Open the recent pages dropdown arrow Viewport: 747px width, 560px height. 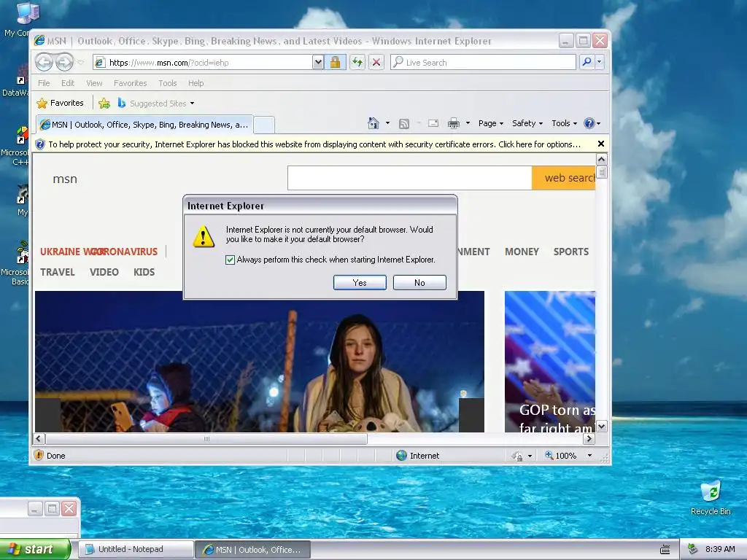tap(80, 63)
